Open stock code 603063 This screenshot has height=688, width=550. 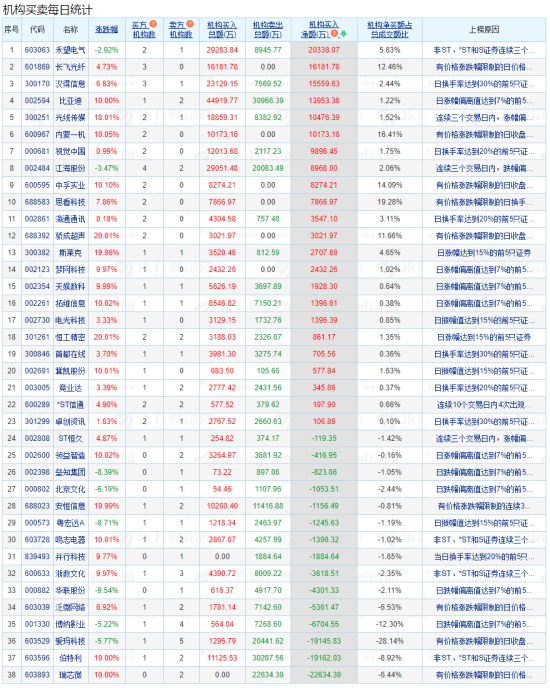click(x=37, y=50)
